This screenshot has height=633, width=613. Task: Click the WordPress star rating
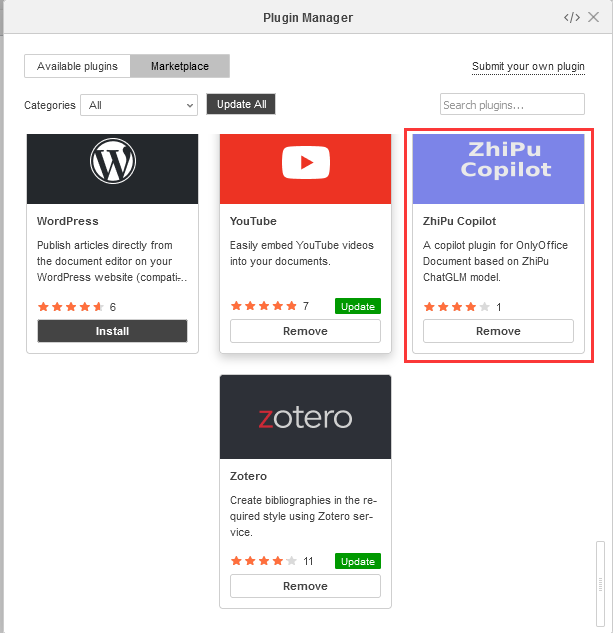click(71, 307)
